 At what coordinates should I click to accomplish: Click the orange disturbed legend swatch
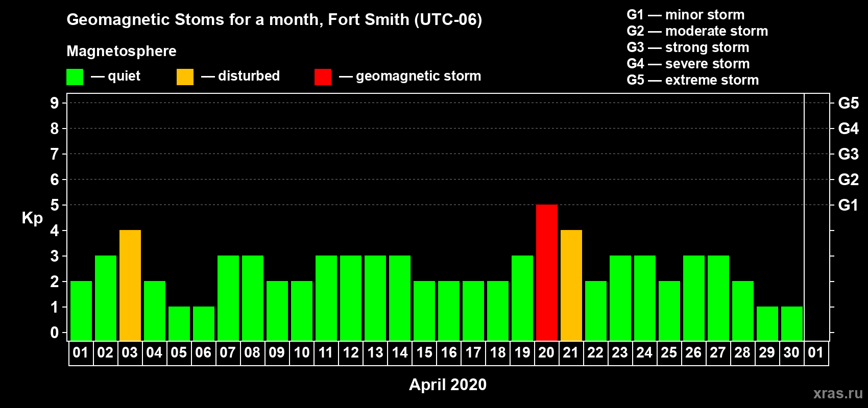point(185,77)
